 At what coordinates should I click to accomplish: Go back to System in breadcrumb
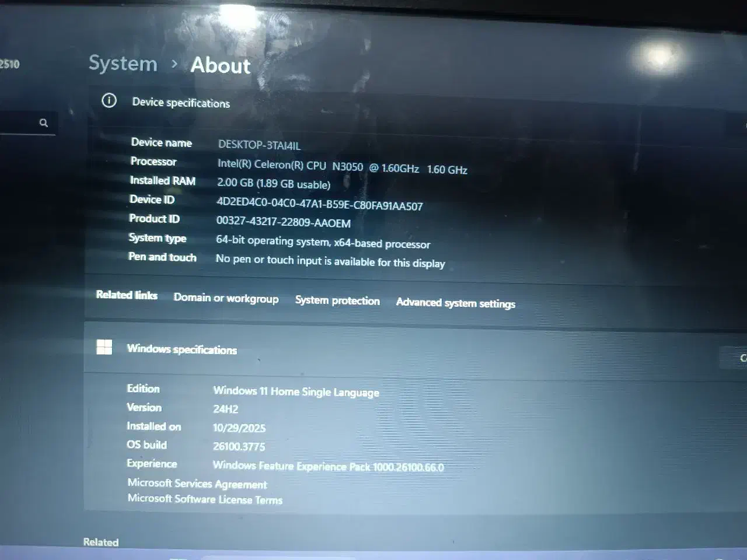(x=123, y=64)
